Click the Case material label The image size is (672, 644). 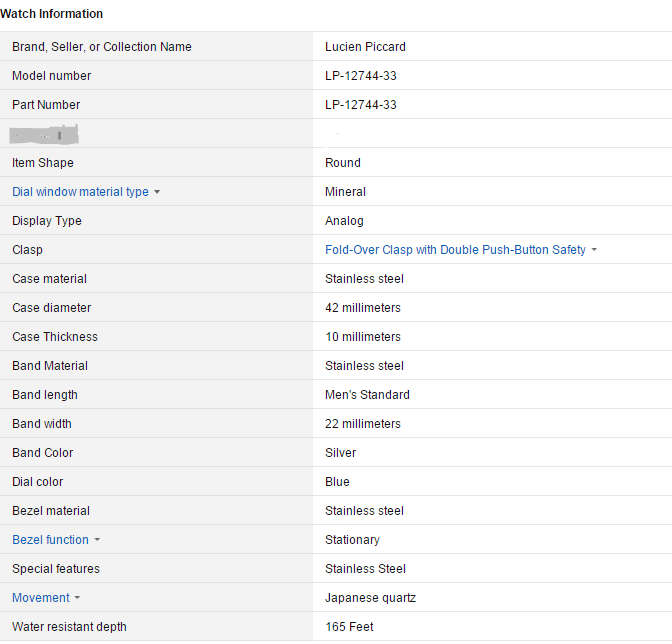coord(49,279)
